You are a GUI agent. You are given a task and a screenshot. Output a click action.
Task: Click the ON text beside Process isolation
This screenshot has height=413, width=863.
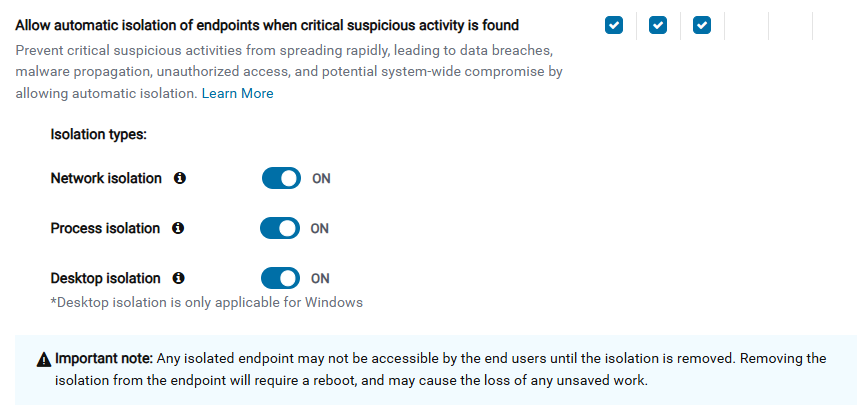point(320,229)
